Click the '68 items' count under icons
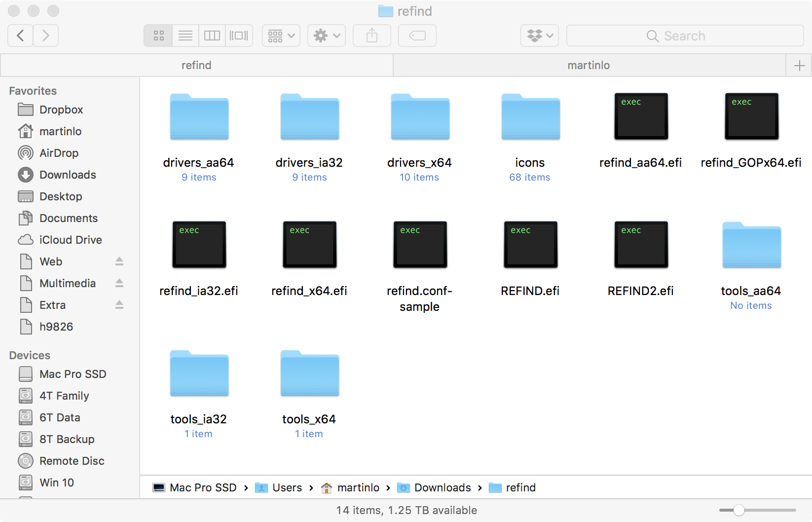The width and height of the screenshot is (812, 522). coord(530,177)
